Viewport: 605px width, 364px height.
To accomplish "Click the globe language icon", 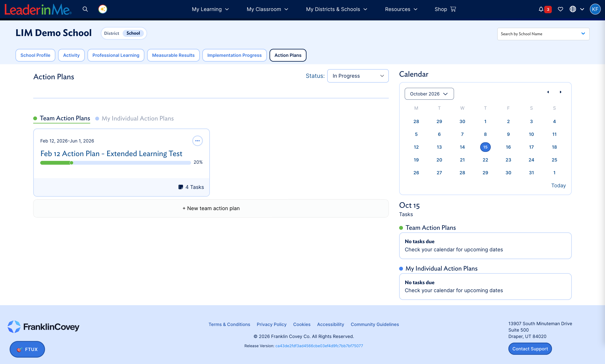I will pos(573,9).
